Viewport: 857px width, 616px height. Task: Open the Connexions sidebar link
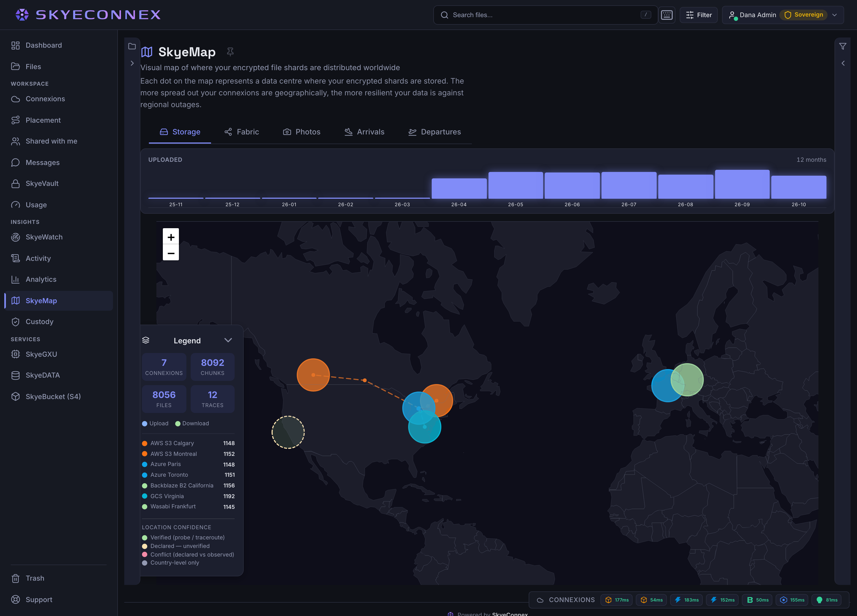pos(59,99)
